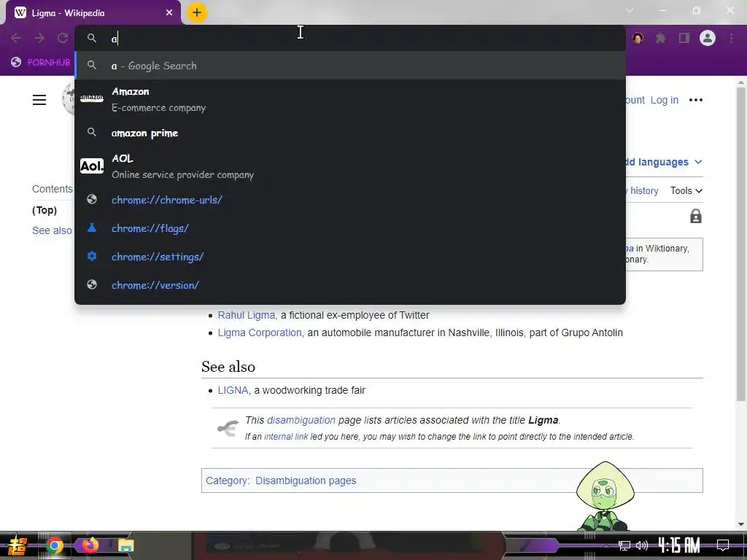Image resolution: width=747 pixels, height=560 pixels.
Task: Open the Windows Start button
Action: [x=16, y=545]
